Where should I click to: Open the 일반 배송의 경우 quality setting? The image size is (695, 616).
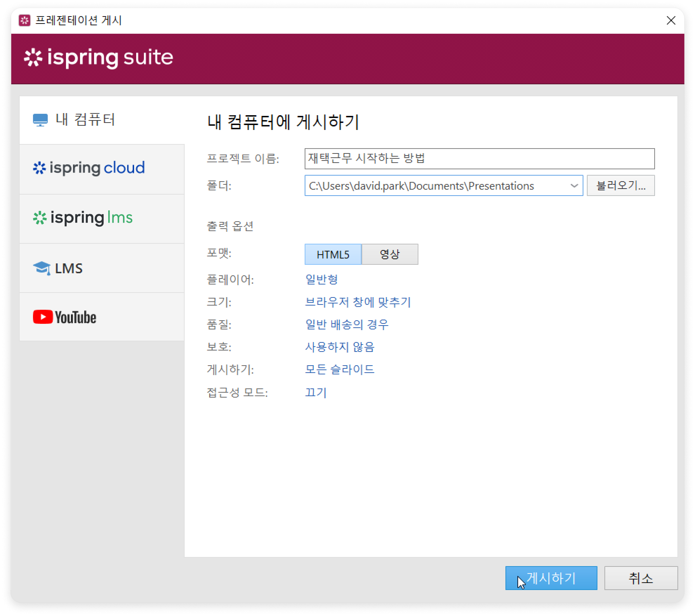pos(347,325)
